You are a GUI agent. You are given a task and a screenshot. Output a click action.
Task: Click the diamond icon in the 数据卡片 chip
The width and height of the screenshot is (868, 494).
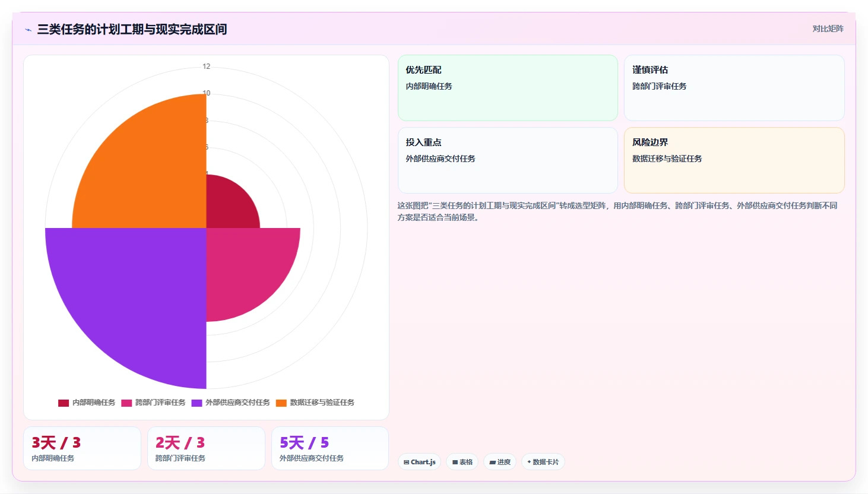[529, 462]
